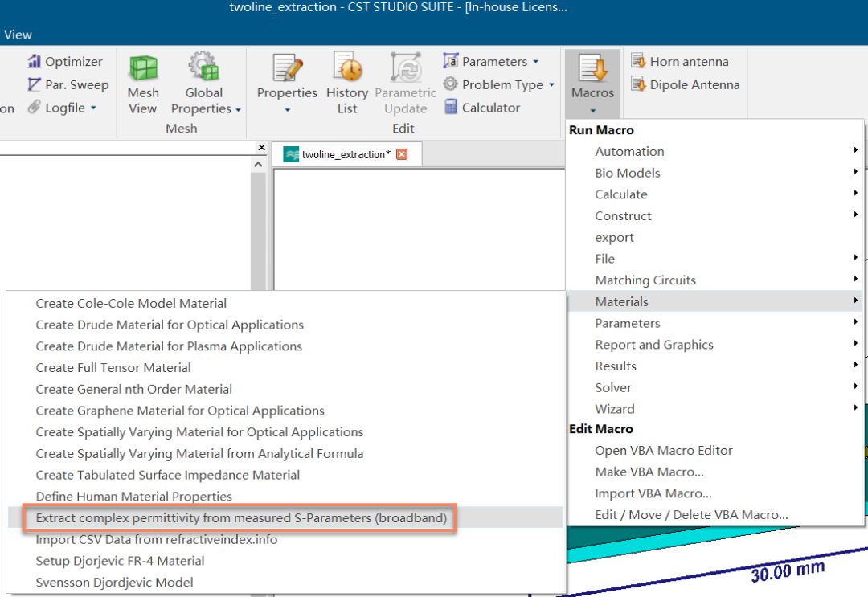This screenshot has width=868, height=597.
Task: Choose Define Human Material Properties
Action: click(x=285, y=497)
